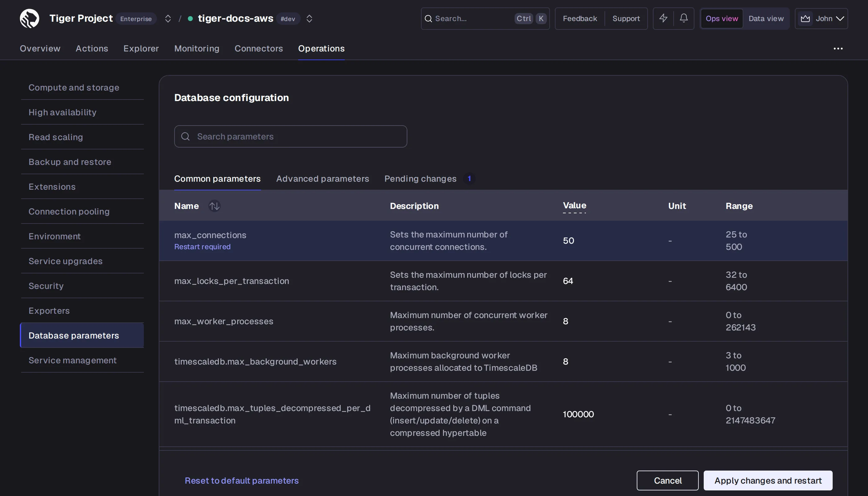Switch to Advanced parameters tab
Viewport: 868px width, 496px height.
(x=323, y=179)
